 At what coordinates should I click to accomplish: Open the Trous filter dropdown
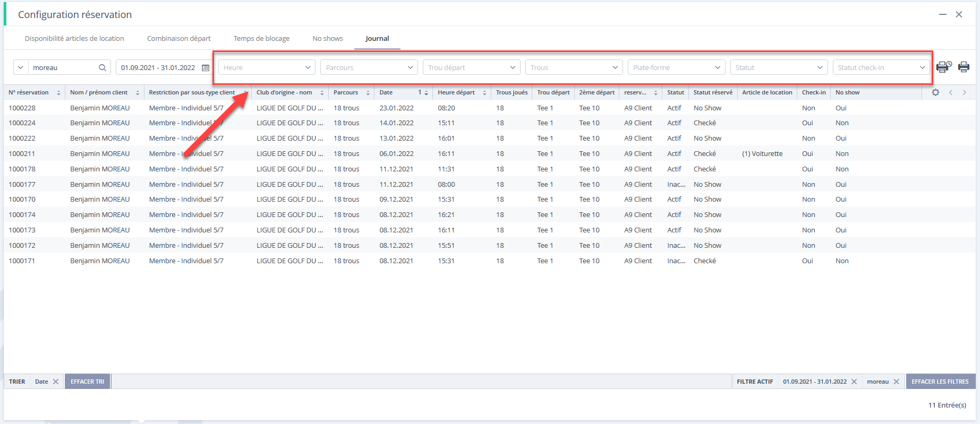click(574, 67)
